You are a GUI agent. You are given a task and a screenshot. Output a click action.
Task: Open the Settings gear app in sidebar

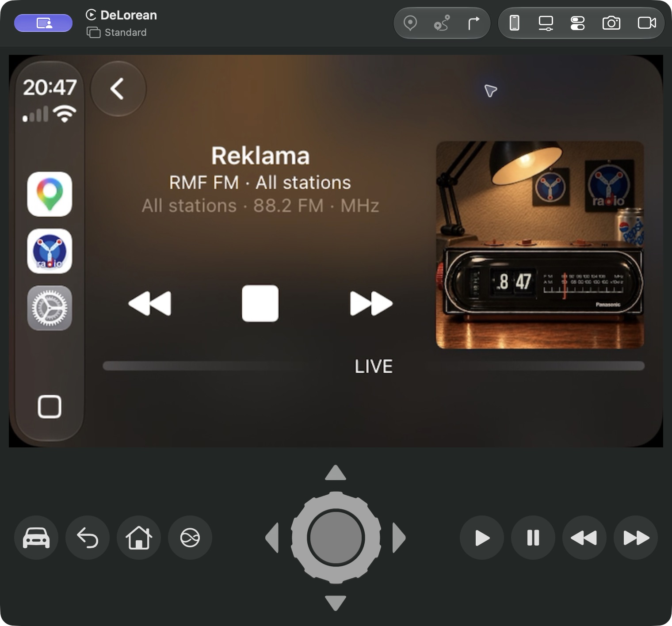pyautogui.click(x=50, y=308)
